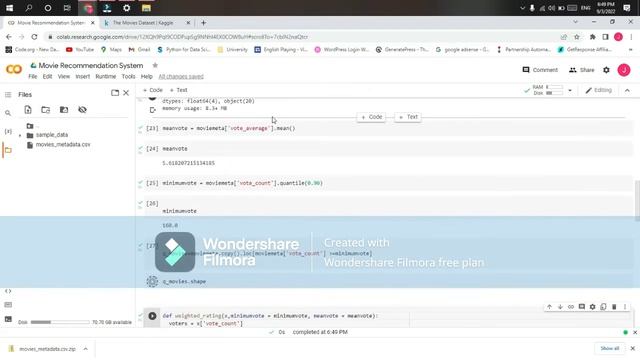The height and width of the screenshot is (360, 640).
Task: Expand the sample_data folder
Action: [x=20, y=135]
